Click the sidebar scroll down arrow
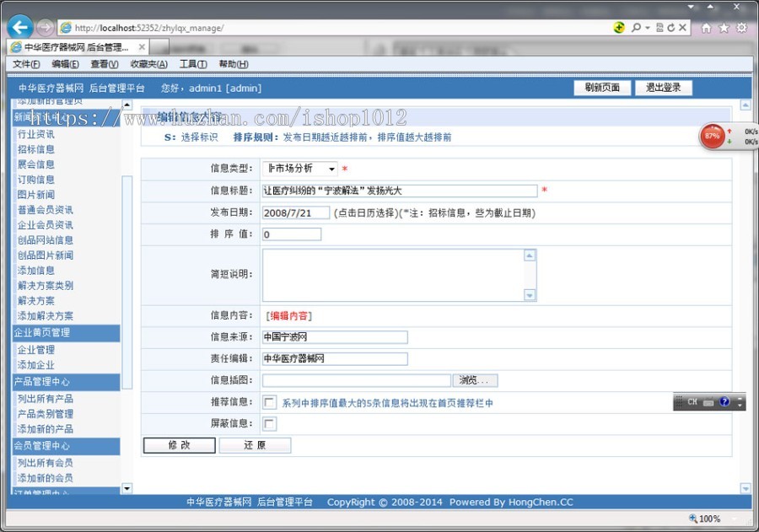The height and width of the screenshot is (532, 759). 126,488
